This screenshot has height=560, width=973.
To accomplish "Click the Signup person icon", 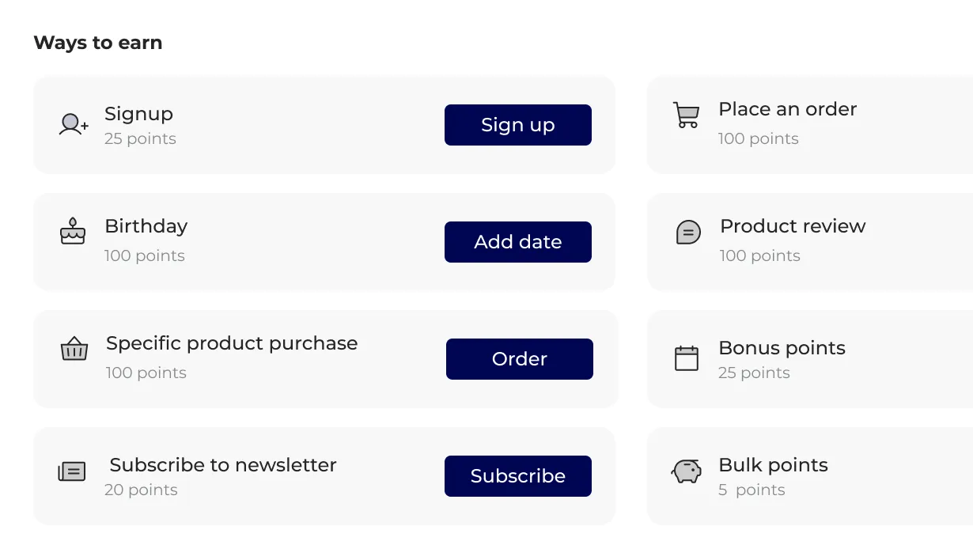I will pyautogui.click(x=72, y=124).
